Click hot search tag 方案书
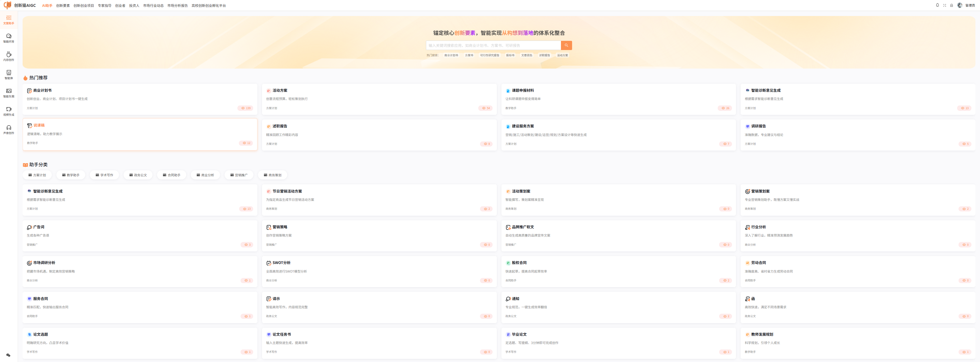 tap(469, 55)
